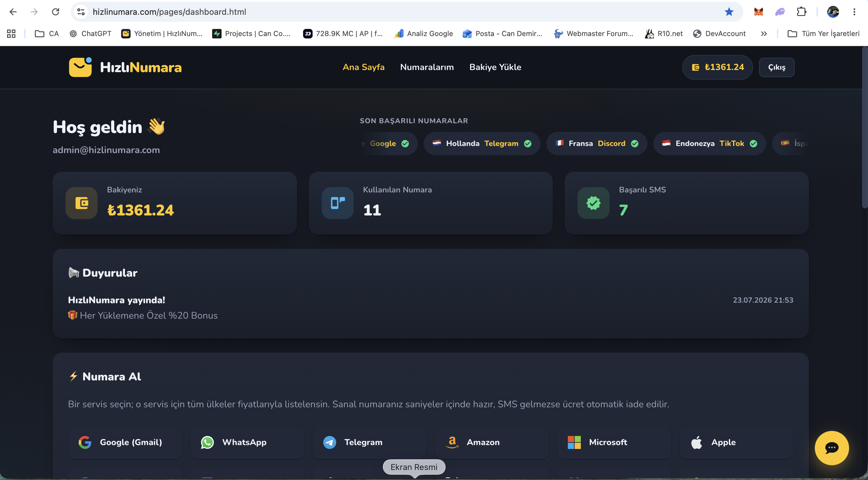868x480 pixels.
Task: Select the Amazon service
Action: coord(492,442)
